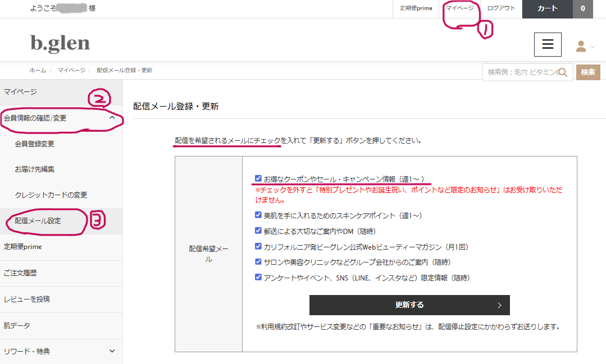The height and width of the screenshot is (364, 606).
Task: Click the 検索 search button
Action: click(587, 72)
